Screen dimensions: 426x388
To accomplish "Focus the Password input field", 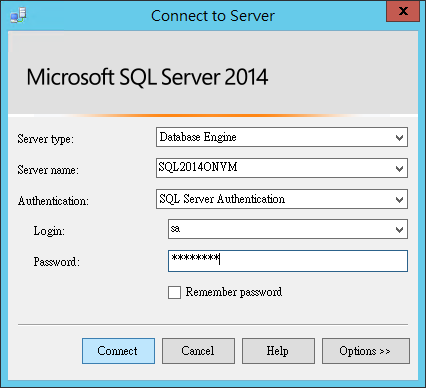I will pyautogui.click(x=288, y=261).
